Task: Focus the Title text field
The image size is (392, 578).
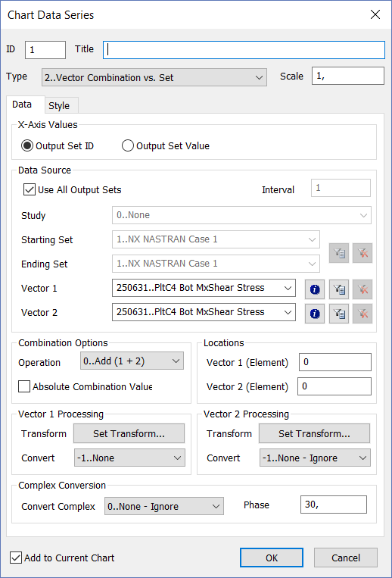Action: click(244, 50)
